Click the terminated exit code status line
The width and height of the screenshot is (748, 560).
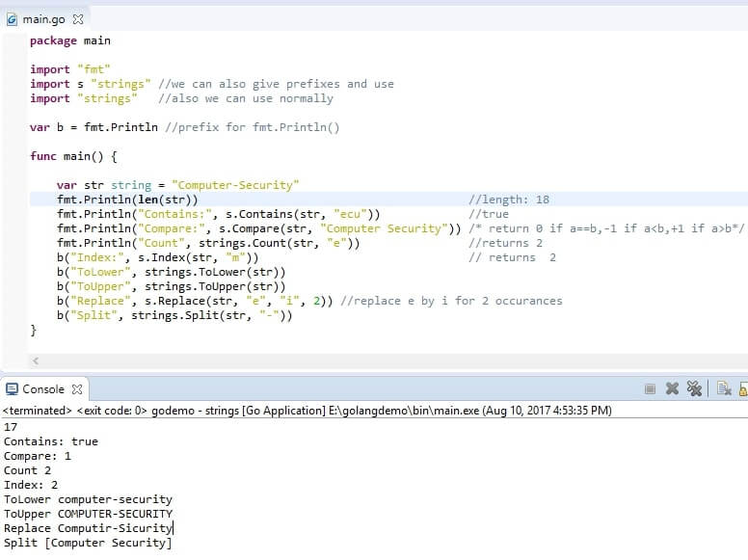click(x=307, y=411)
